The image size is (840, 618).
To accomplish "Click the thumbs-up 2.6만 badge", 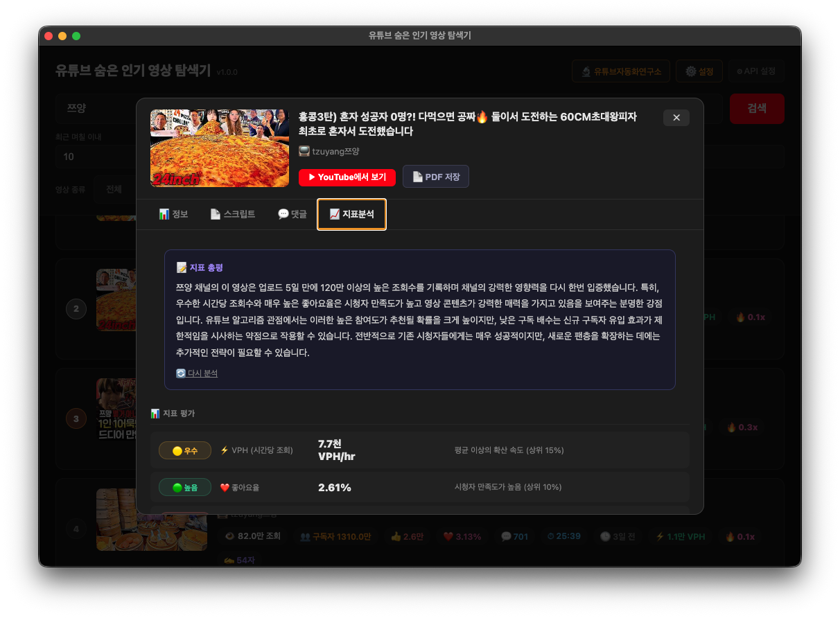I will (x=408, y=536).
